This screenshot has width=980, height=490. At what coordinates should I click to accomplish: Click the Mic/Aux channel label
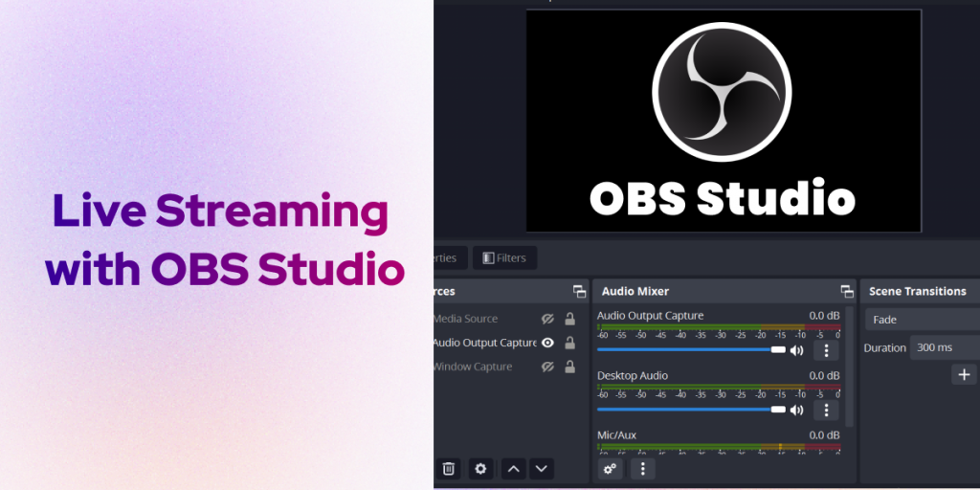coord(616,435)
